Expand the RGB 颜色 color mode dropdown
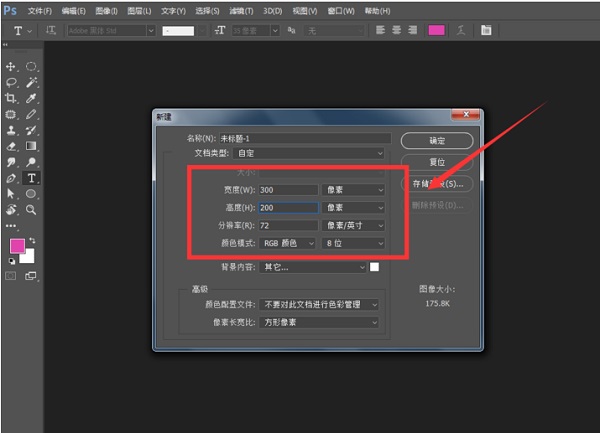 tap(288, 243)
